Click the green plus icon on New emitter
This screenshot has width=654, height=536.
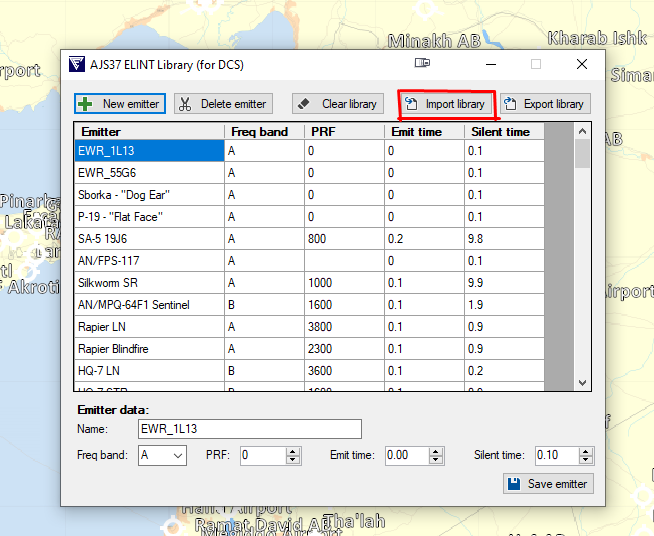tap(85, 104)
